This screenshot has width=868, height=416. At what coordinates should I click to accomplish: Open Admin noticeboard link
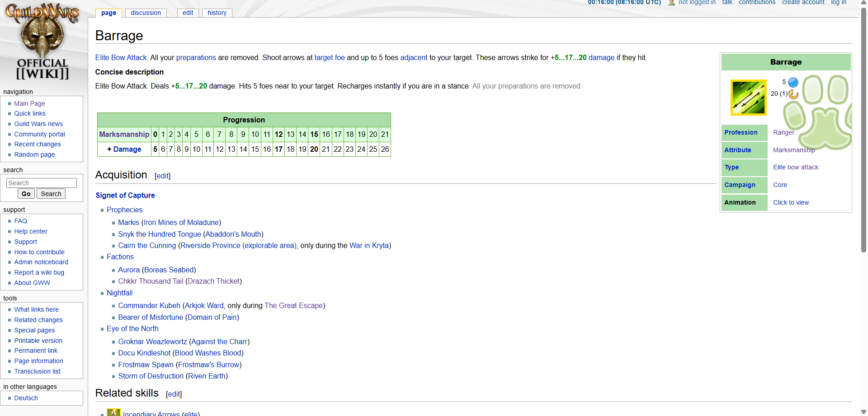pyautogui.click(x=41, y=262)
